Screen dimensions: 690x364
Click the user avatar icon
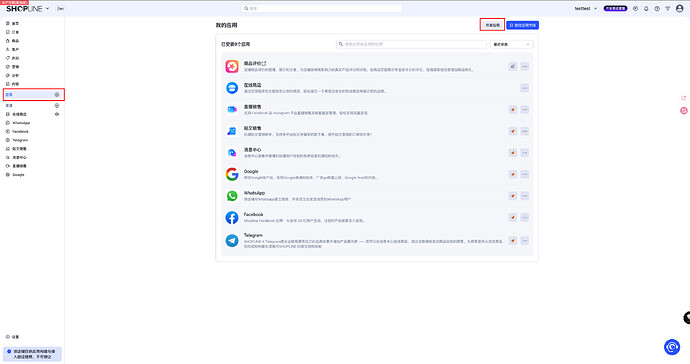(679, 8)
